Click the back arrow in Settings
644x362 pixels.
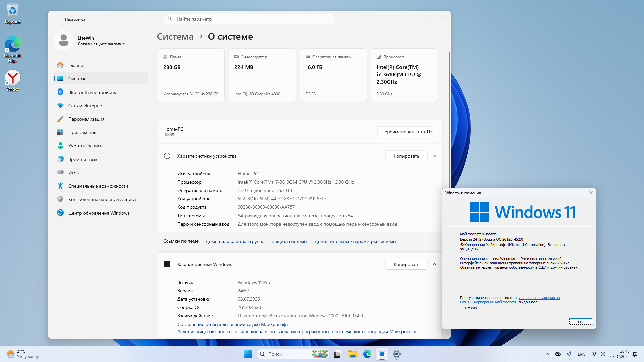coord(56,19)
